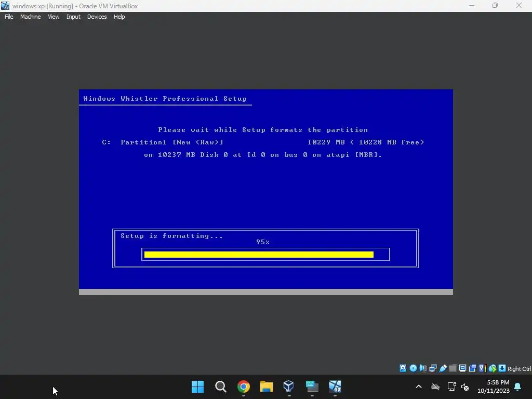Open File Explorer from the taskbar
Image resolution: width=532 pixels, height=399 pixels.
[x=267, y=387]
